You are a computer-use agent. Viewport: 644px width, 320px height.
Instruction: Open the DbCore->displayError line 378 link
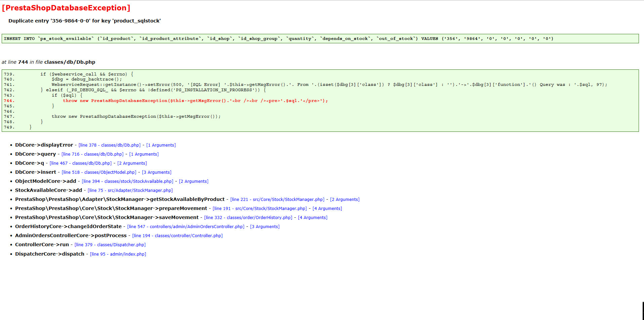coord(110,145)
